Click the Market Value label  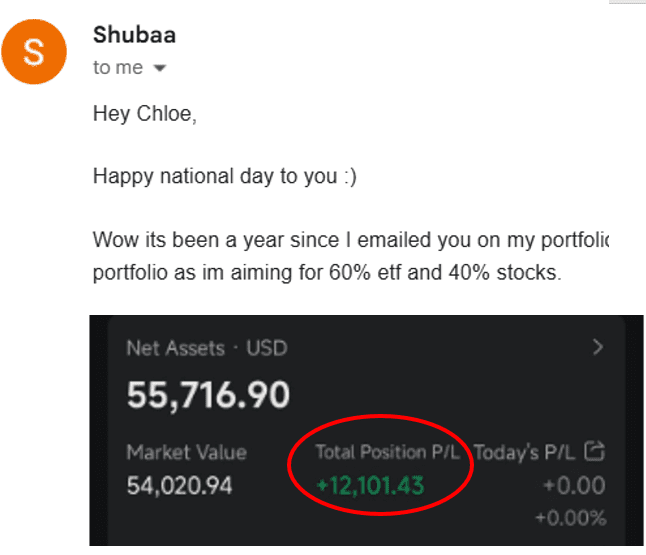point(186,453)
